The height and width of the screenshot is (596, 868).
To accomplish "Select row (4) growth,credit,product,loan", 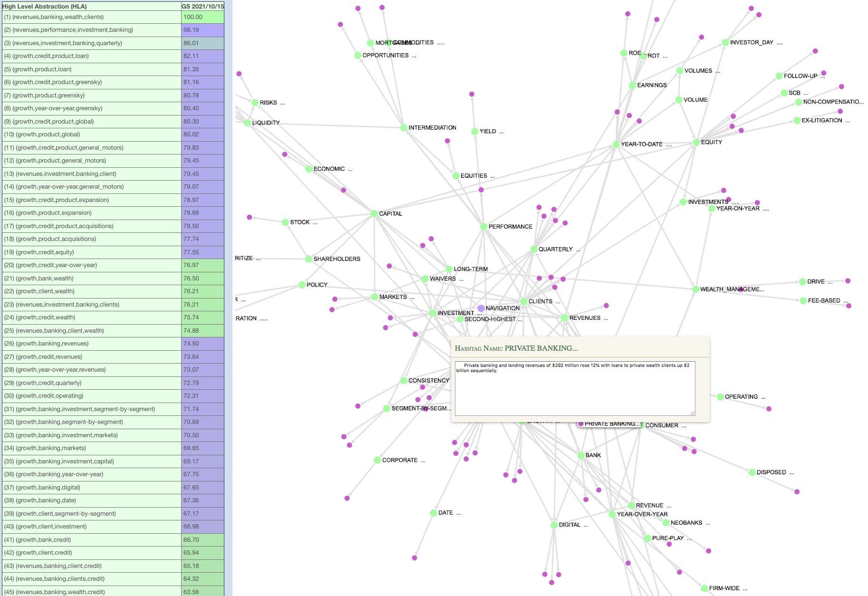I will coord(91,56).
